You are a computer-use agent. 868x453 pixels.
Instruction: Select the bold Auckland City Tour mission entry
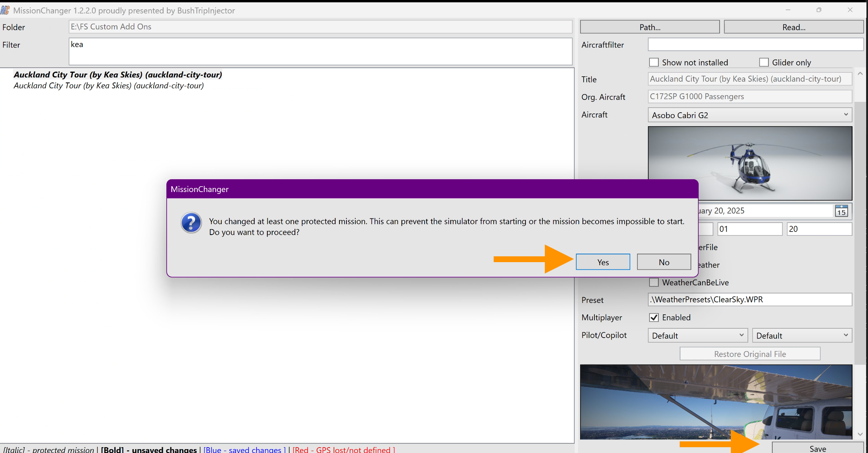pyautogui.click(x=118, y=75)
